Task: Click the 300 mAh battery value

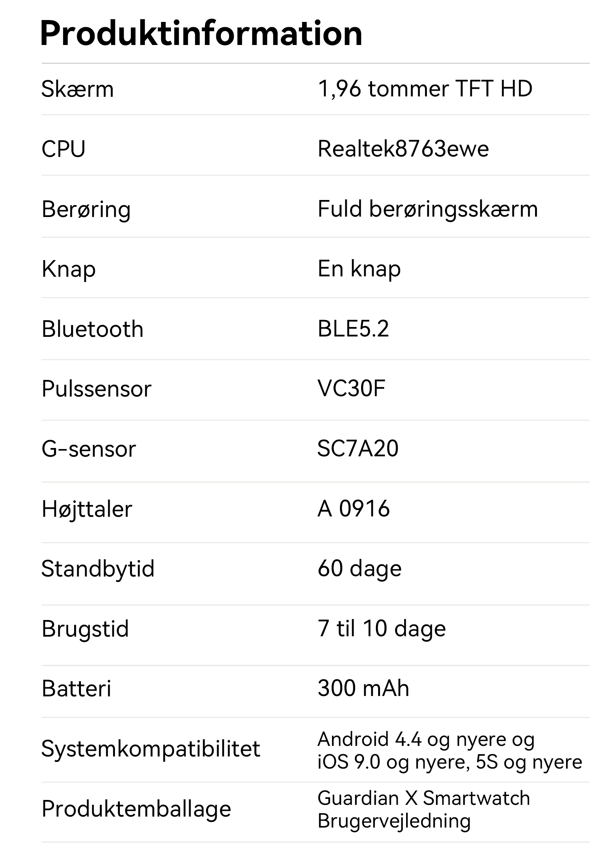Action: pyautogui.click(x=363, y=688)
